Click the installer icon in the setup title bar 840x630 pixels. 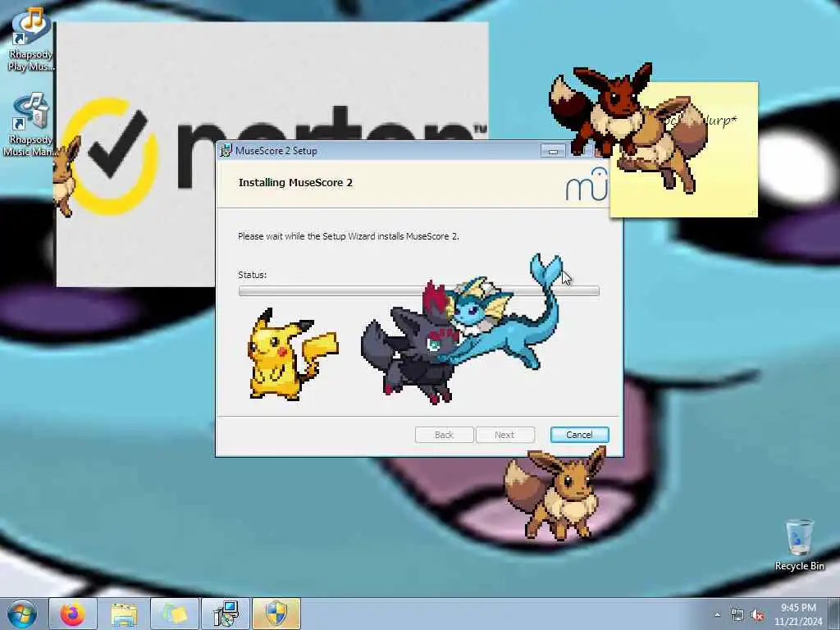point(226,151)
